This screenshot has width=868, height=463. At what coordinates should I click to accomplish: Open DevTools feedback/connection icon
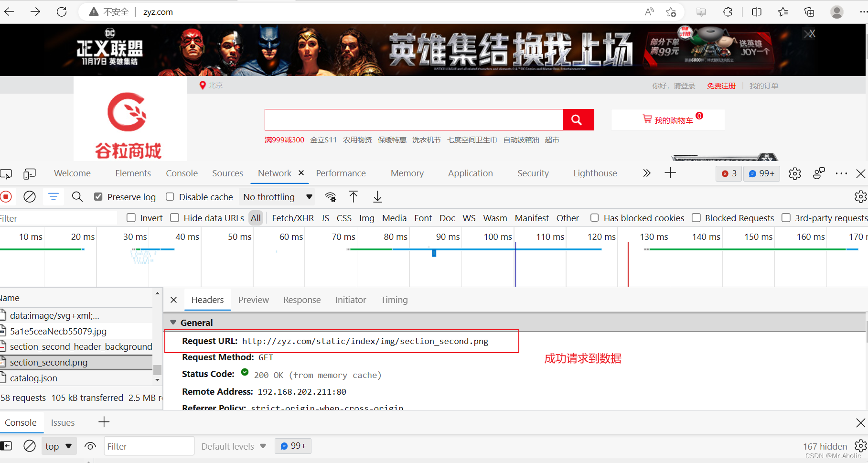click(819, 173)
